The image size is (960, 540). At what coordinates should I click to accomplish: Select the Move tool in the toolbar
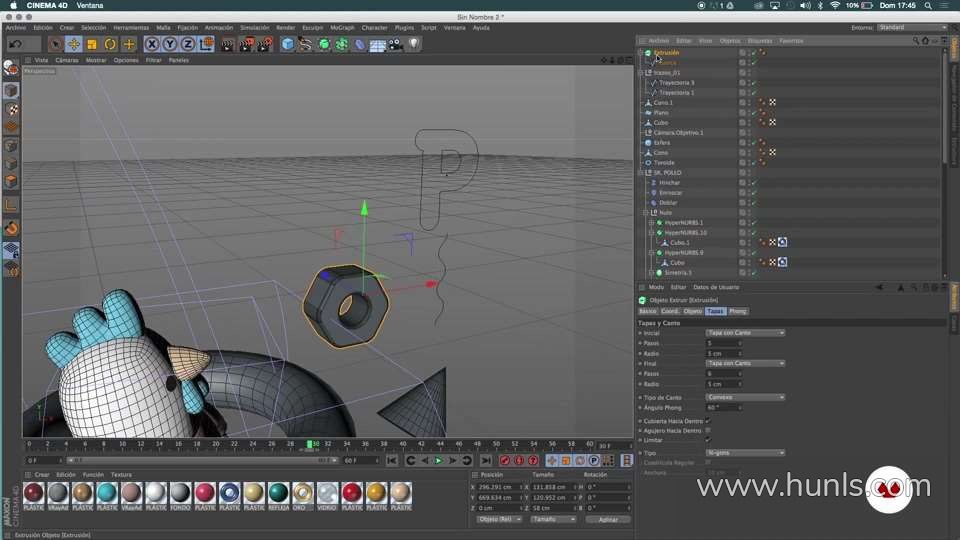(74, 44)
